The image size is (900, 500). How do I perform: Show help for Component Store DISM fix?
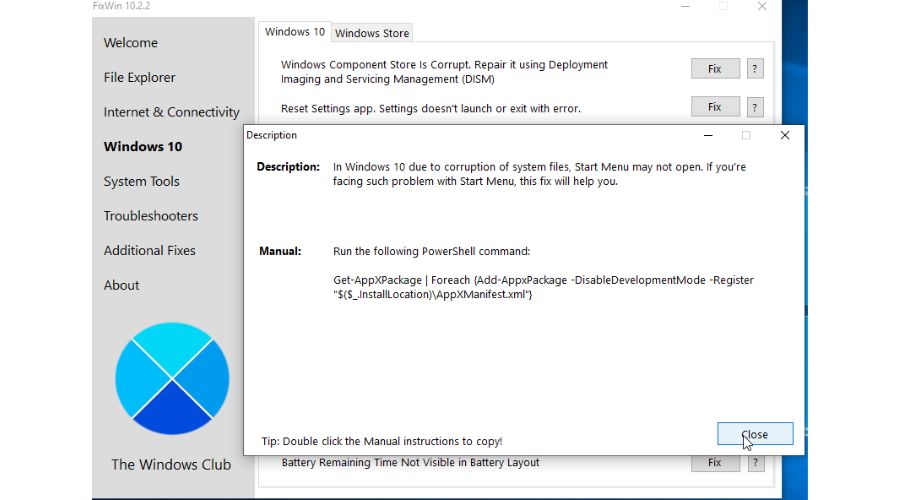[755, 69]
